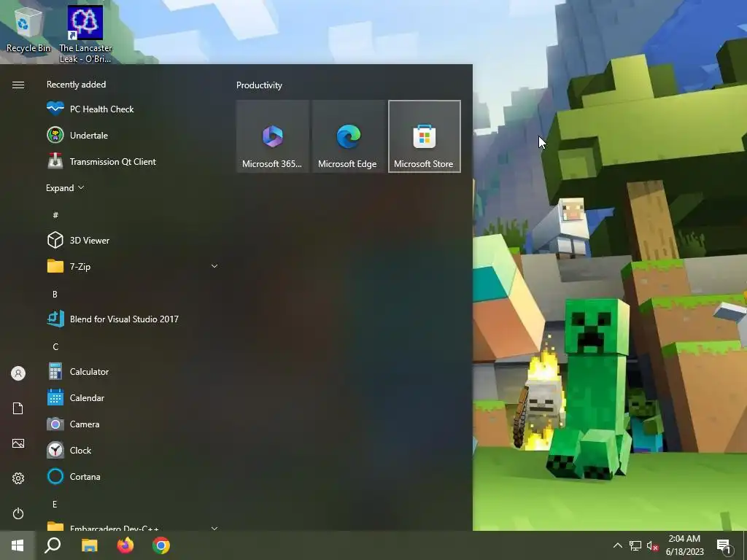The image size is (747, 560).
Task: Open the Clock app
Action: tap(133, 450)
